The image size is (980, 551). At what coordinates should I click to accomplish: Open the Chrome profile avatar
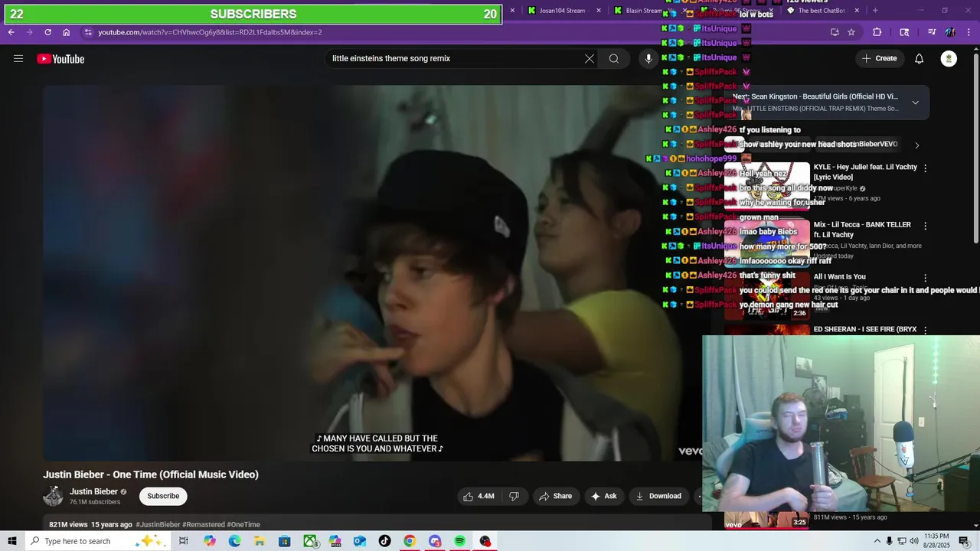click(x=950, y=32)
